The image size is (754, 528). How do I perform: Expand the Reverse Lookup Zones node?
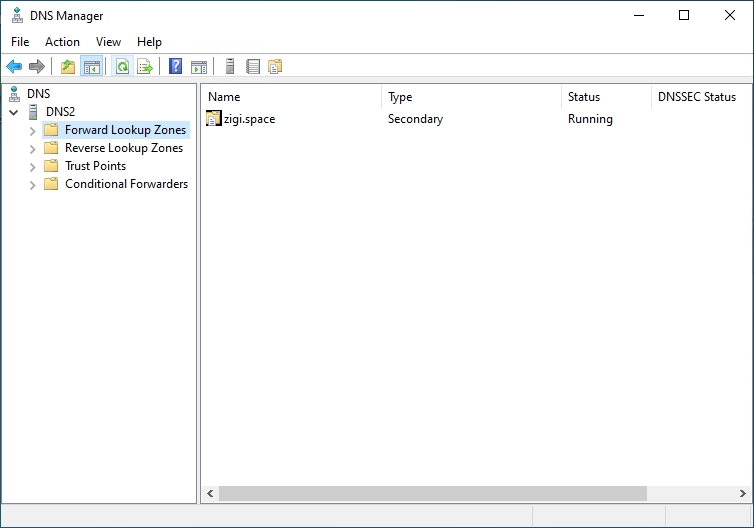[x=32, y=149]
